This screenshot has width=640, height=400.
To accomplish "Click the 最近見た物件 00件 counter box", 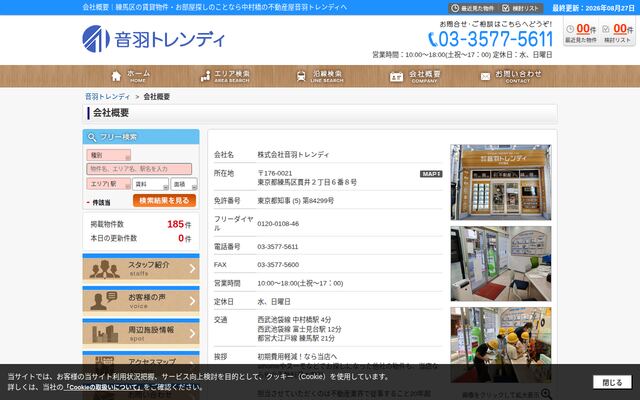I will pyautogui.click(x=581, y=33).
